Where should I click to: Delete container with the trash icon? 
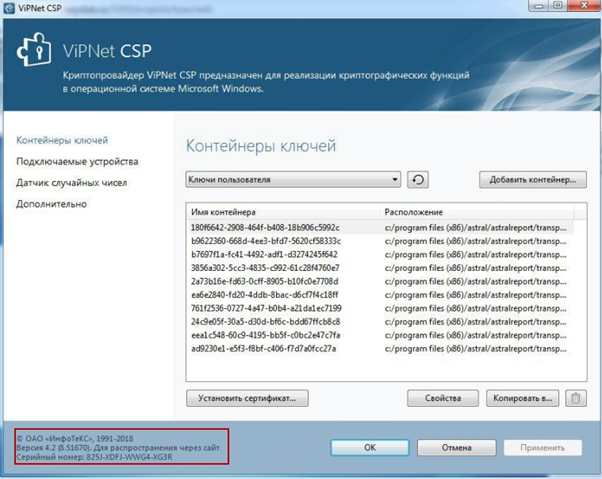click(x=576, y=398)
